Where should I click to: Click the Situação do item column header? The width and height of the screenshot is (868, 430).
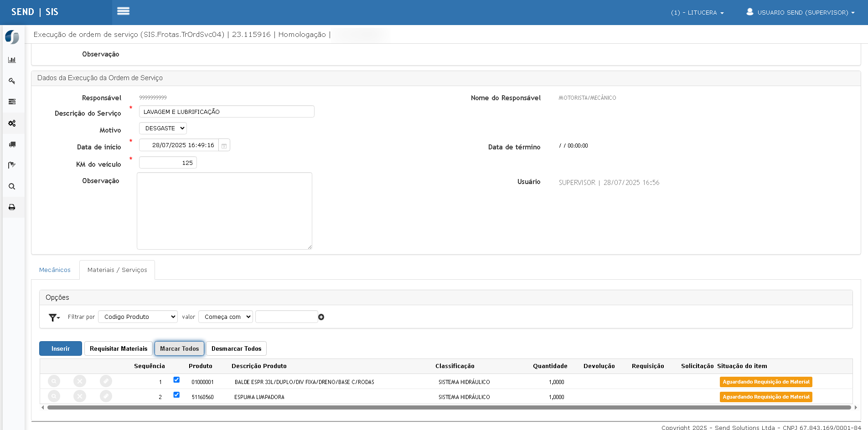[742, 366]
